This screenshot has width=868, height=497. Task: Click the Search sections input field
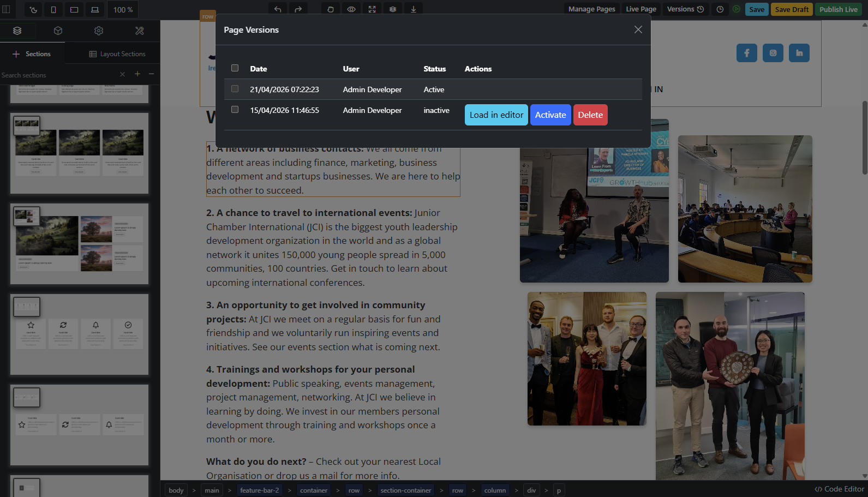click(x=57, y=75)
